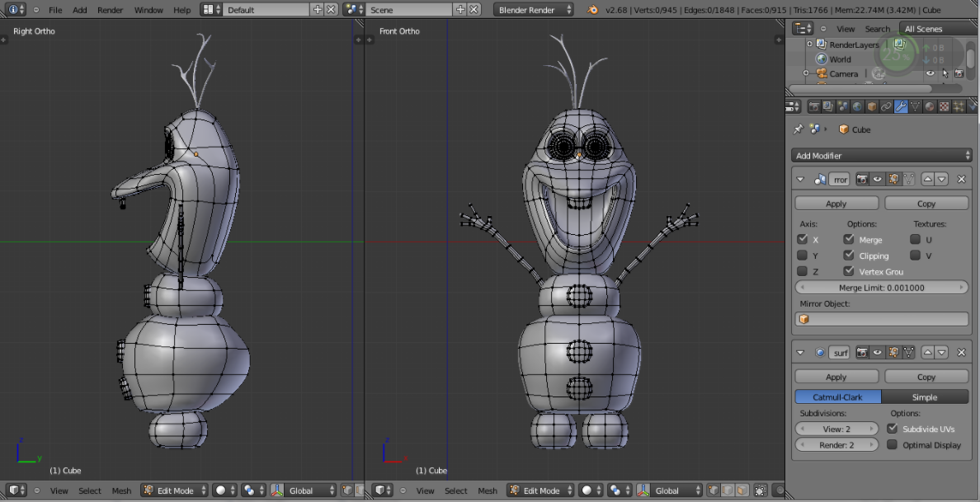Enable limit selection to visible in Front view
The image size is (980, 502).
(761, 490)
